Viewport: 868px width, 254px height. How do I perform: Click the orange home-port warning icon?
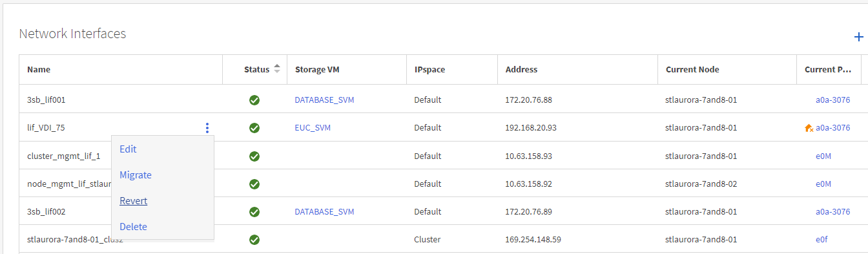click(x=809, y=128)
